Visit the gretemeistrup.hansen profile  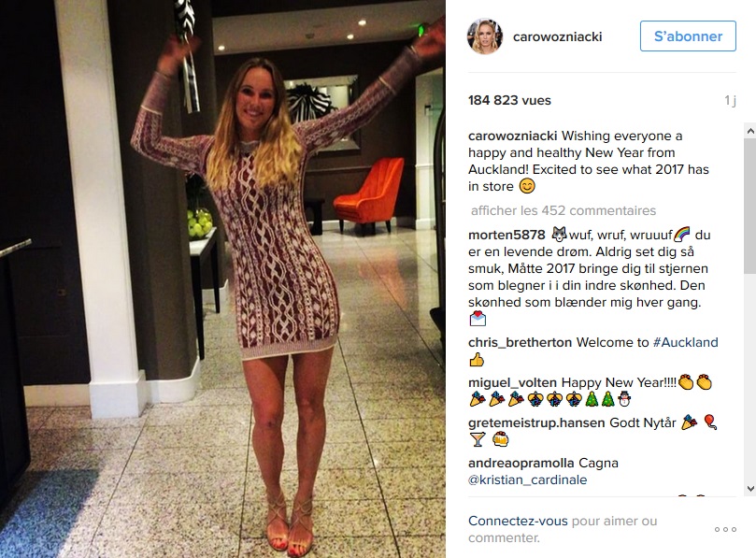tap(536, 423)
